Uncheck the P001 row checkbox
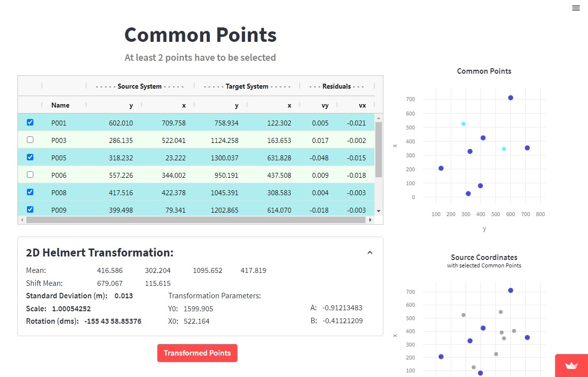 pos(30,123)
